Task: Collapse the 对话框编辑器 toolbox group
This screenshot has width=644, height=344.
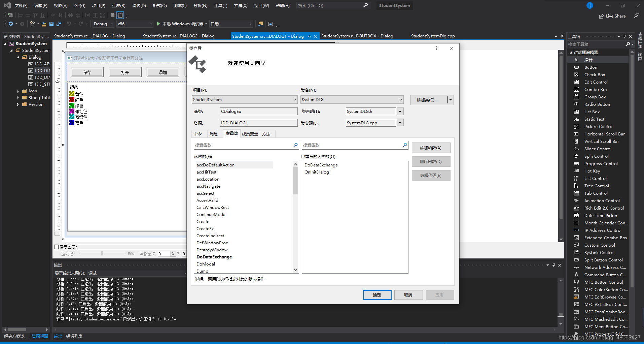Action: pyautogui.click(x=571, y=53)
